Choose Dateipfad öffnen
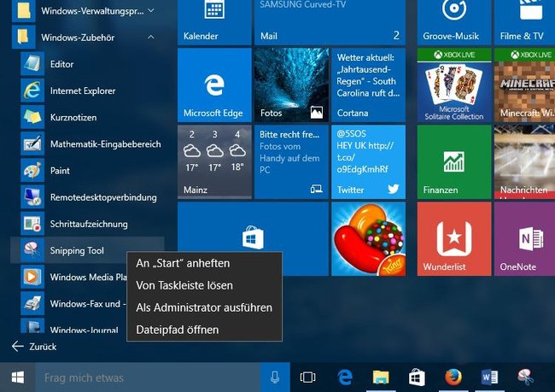555x392 pixels. click(x=204, y=330)
